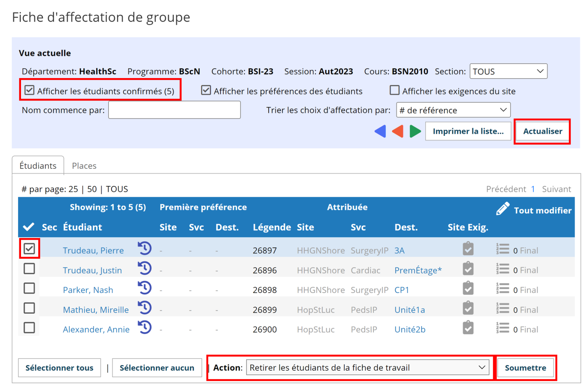588x392 pixels.
Task: Click the Sélectionner tous button
Action: (x=59, y=368)
